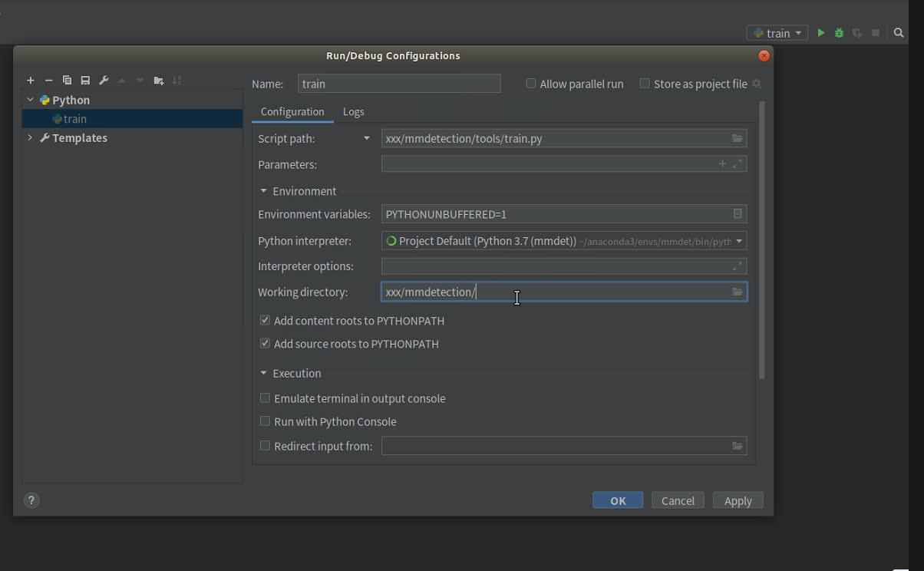The height and width of the screenshot is (571, 924).
Task: Expand the Templates tree node
Action: 30,138
